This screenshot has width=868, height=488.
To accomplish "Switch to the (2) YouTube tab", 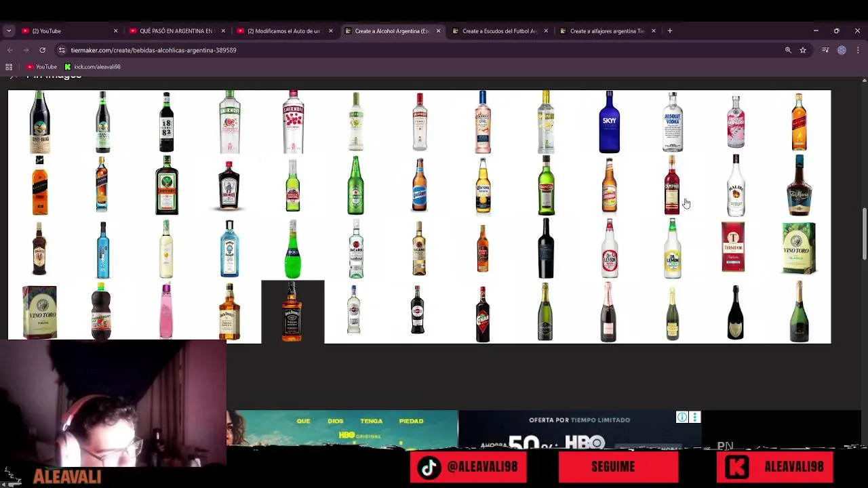I will point(68,30).
